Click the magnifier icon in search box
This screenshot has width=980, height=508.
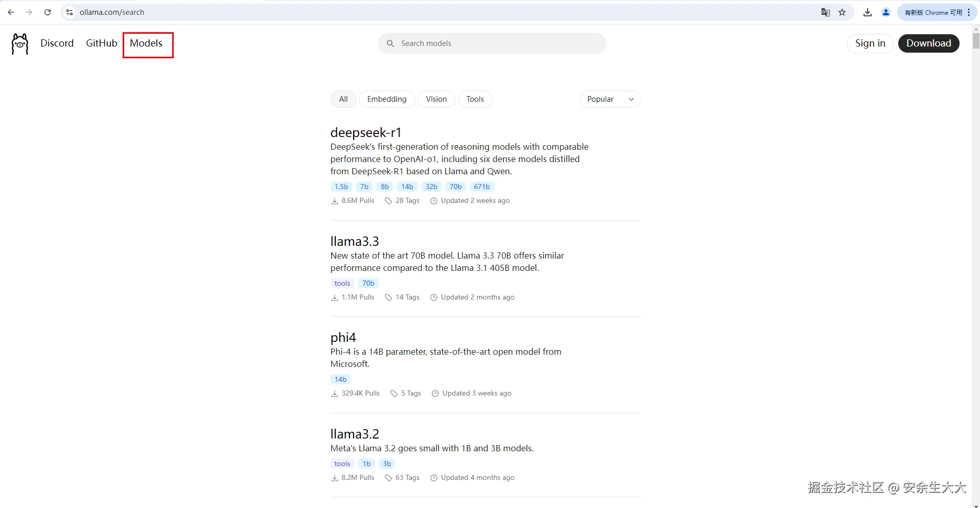tap(390, 43)
